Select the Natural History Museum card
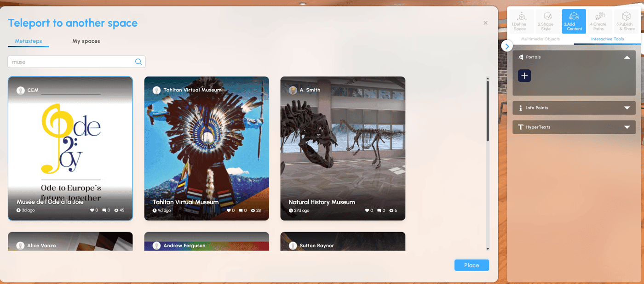This screenshot has height=284, width=644. point(343,148)
